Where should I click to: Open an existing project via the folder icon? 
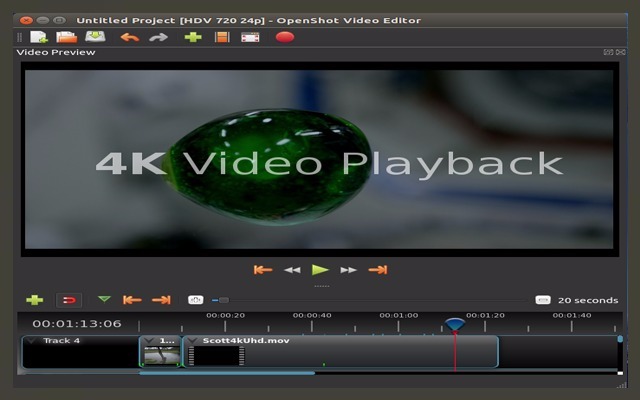point(67,37)
